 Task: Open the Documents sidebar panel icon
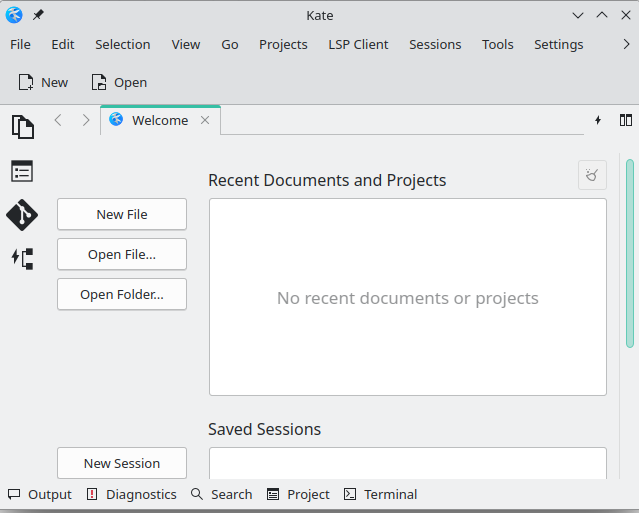pos(23,127)
